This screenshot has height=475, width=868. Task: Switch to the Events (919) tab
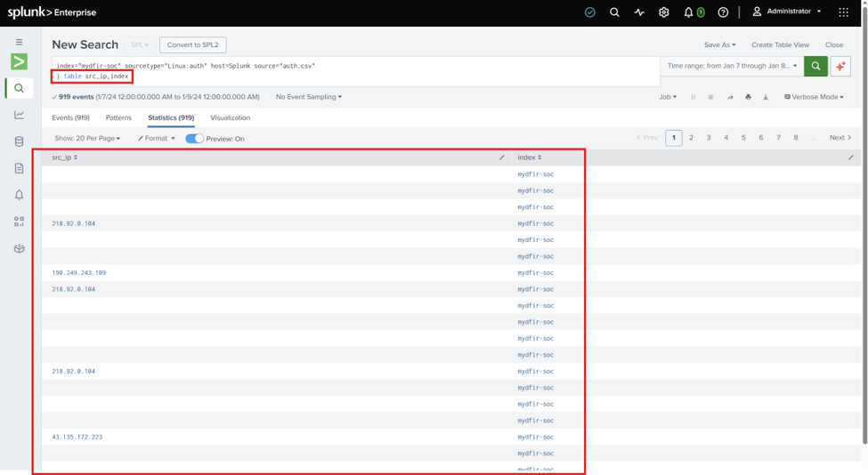pos(70,117)
